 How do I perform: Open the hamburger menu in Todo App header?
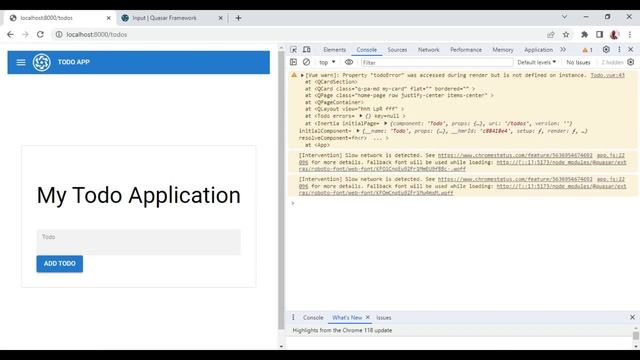click(x=21, y=62)
